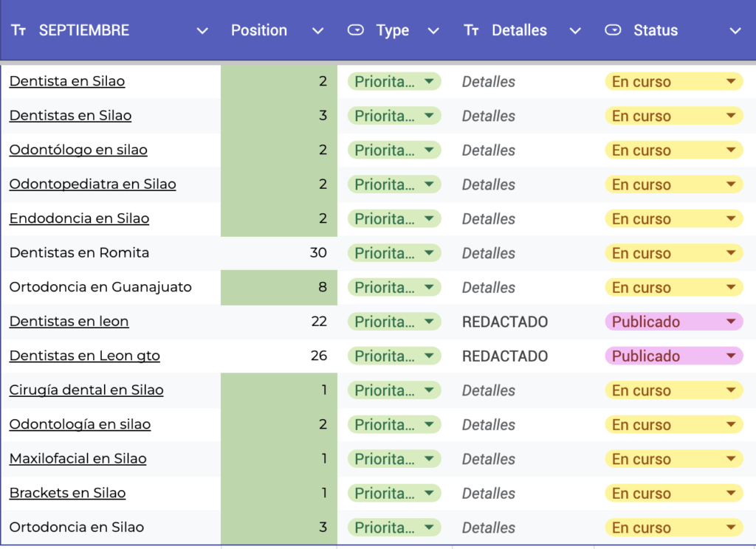Open the SEPTIEMBRE column header menu arrow
This screenshot has height=549, width=756.
[x=202, y=31]
